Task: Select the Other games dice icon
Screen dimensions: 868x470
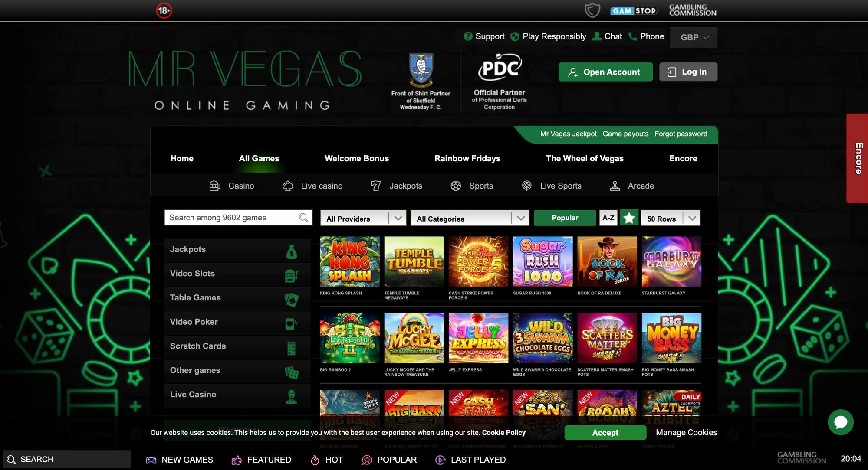Action: (x=291, y=372)
